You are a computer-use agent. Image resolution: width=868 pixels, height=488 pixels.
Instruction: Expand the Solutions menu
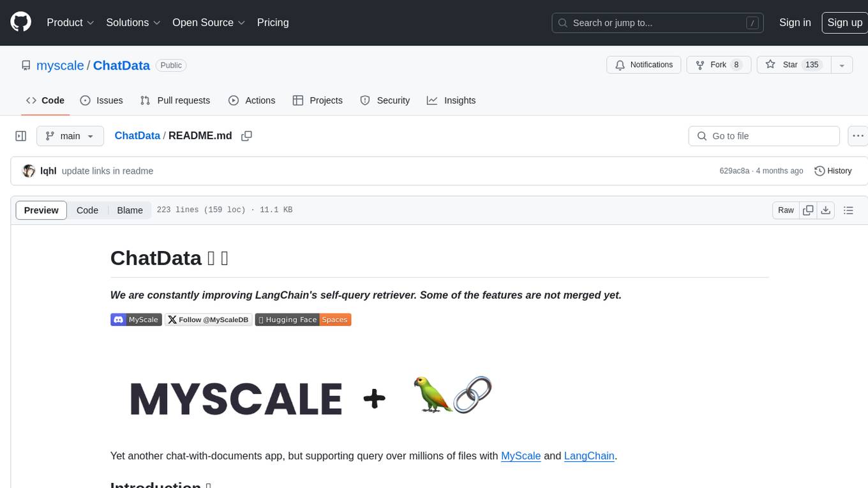(x=133, y=22)
